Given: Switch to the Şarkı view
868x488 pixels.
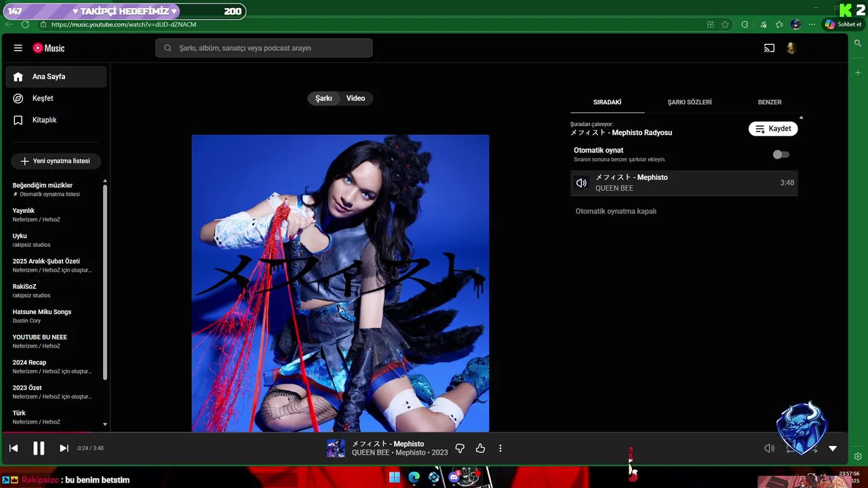Looking at the screenshot, I should point(323,98).
